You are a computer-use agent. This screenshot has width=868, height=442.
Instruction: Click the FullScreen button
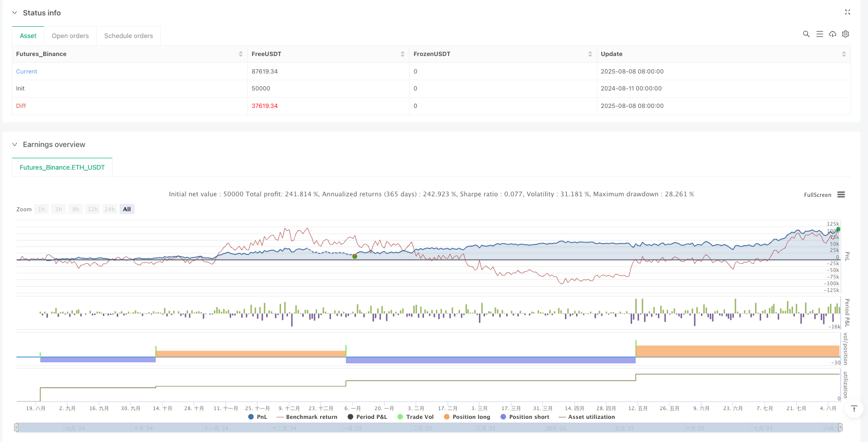[817, 195]
